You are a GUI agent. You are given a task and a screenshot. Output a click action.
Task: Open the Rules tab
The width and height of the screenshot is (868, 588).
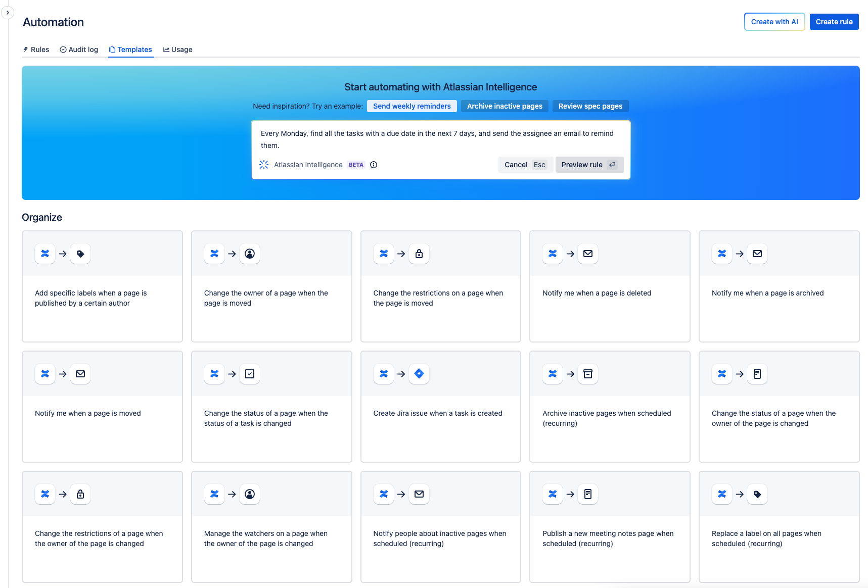[x=36, y=50]
